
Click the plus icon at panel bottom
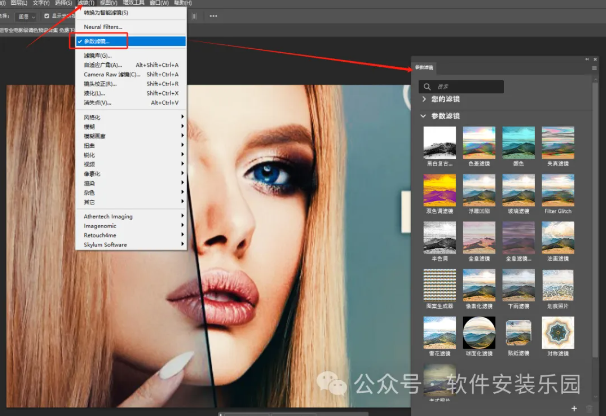572,408
